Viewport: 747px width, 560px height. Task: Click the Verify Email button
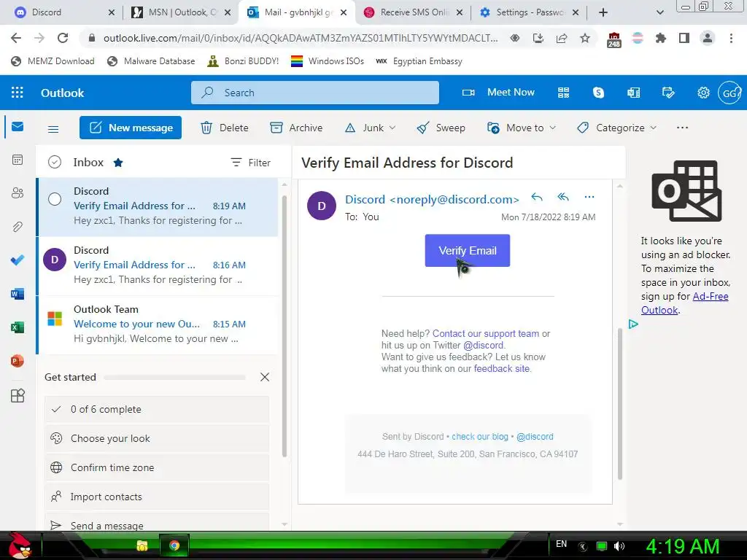(468, 251)
